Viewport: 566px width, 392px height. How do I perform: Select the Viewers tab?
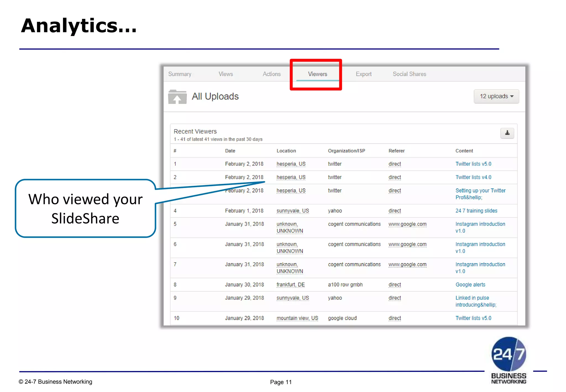point(317,74)
